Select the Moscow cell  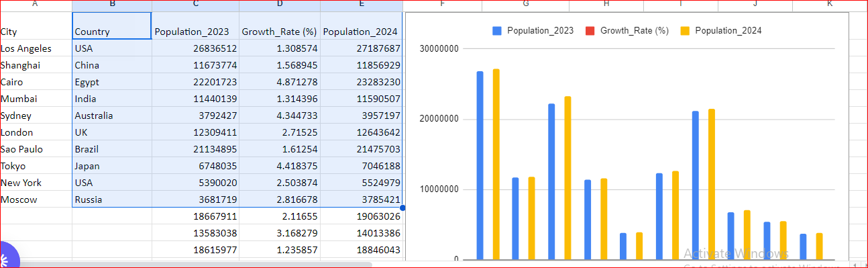(x=36, y=199)
